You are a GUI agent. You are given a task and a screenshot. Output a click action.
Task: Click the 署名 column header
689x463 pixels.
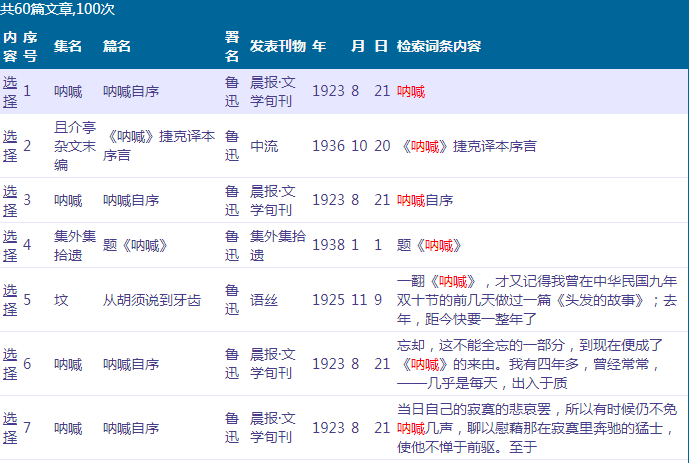(232, 47)
